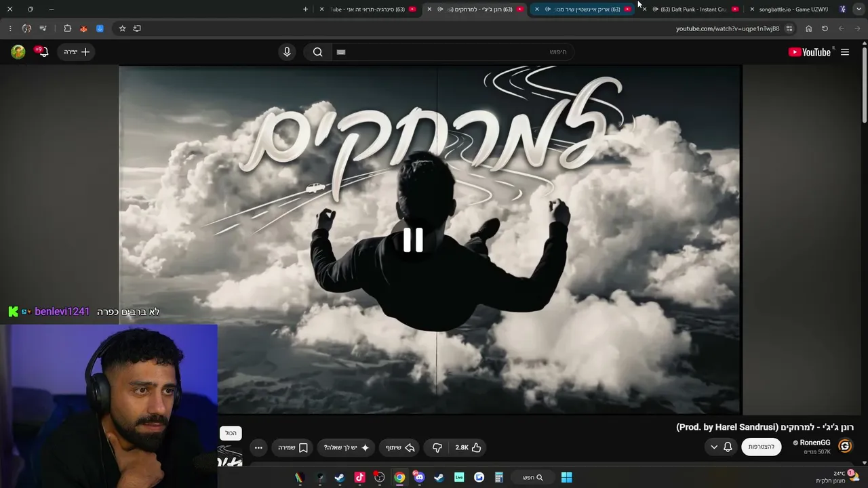
Task: Open the browser extensions puzzle icon
Action: tap(67, 28)
